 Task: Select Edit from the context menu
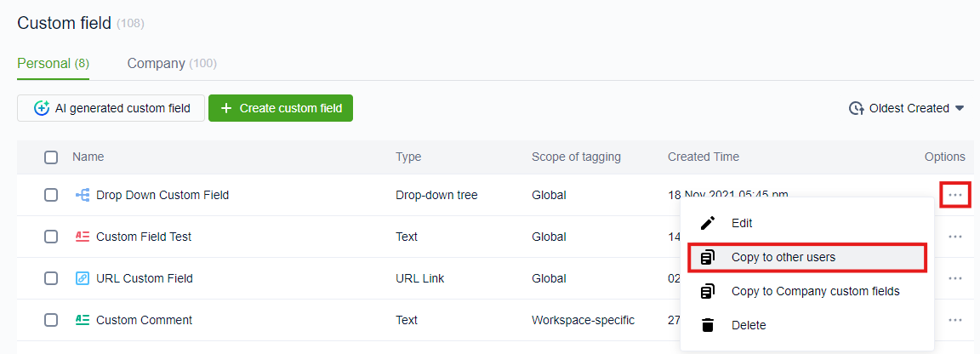click(x=741, y=223)
